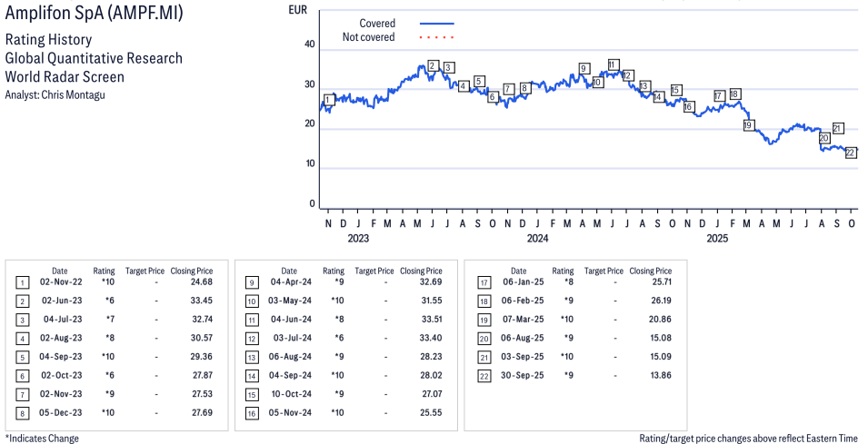Click the *Indicates Change footnote

pyautogui.click(x=42, y=439)
